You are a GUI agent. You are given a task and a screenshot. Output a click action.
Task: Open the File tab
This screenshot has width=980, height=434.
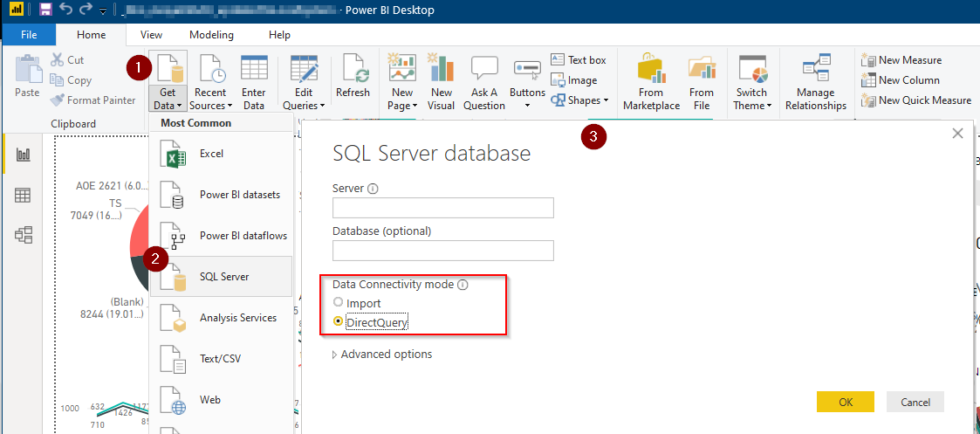(x=29, y=35)
